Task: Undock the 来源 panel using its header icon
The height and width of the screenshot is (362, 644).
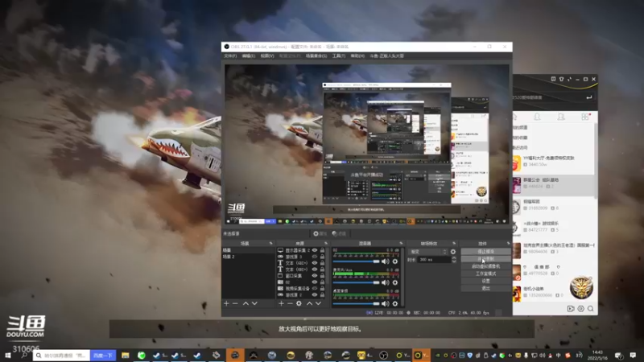Action: click(x=326, y=244)
